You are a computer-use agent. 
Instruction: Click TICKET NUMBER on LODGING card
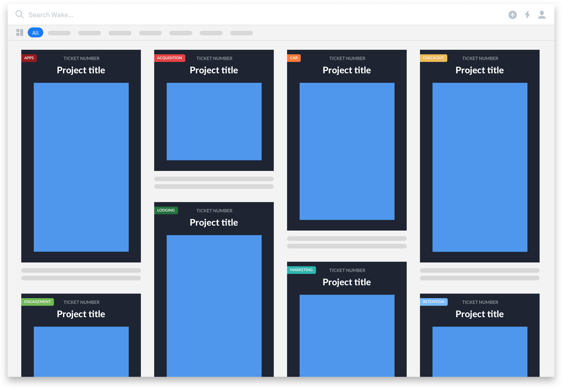(x=214, y=211)
